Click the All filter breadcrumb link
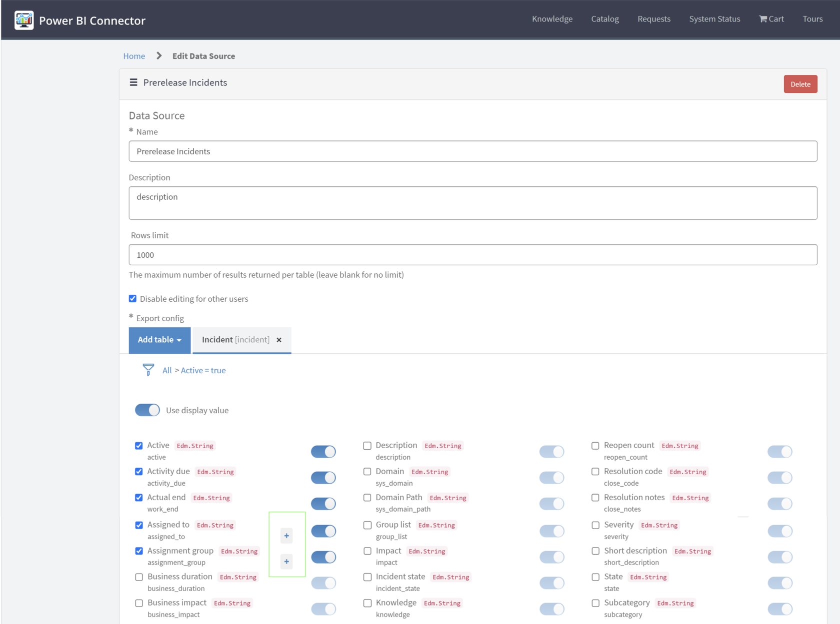Screen dimensions: 840x624 [x=167, y=370]
